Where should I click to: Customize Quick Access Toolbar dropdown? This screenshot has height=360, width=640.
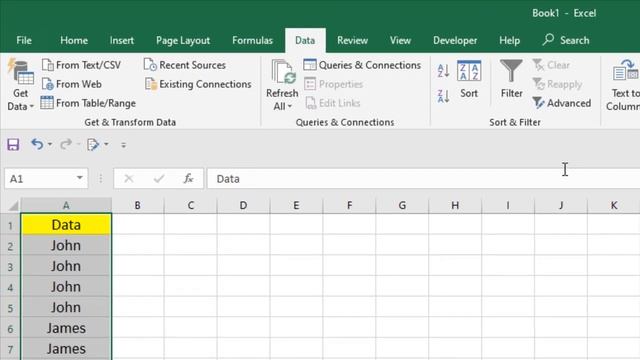124,145
